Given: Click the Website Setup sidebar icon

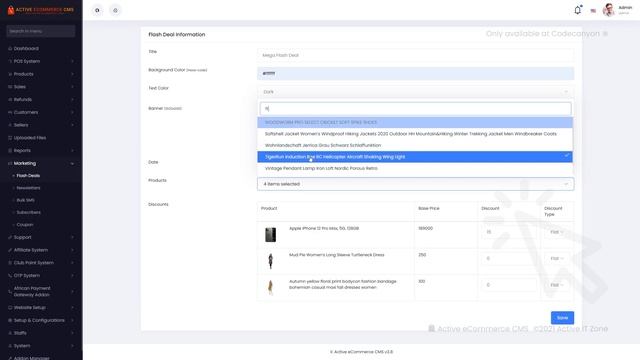Looking at the screenshot, I should [10, 307].
